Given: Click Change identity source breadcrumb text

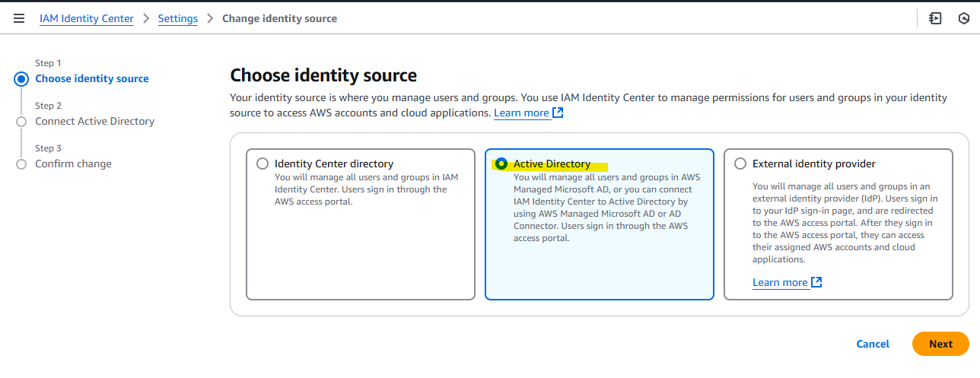Looking at the screenshot, I should tap(279, 18).
